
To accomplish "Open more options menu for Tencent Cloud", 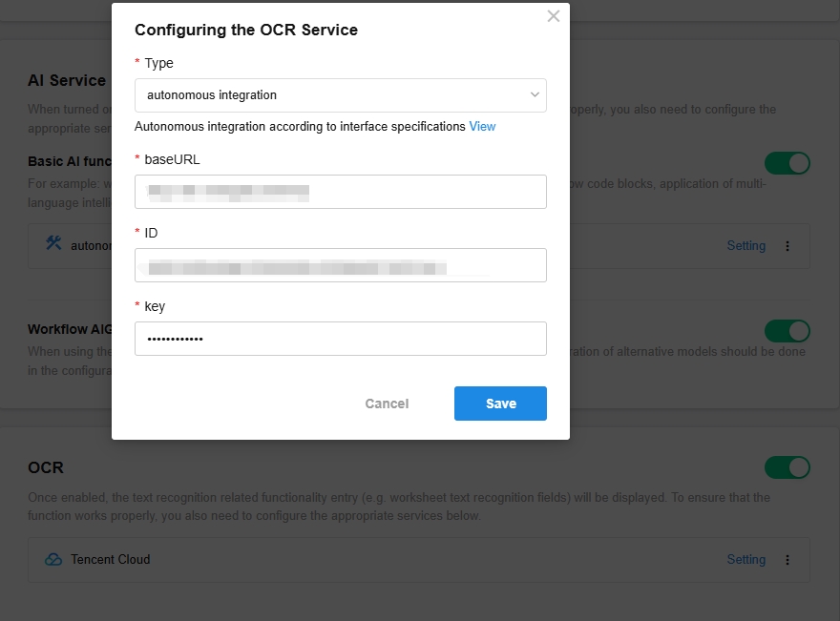I will coord(787,559).
